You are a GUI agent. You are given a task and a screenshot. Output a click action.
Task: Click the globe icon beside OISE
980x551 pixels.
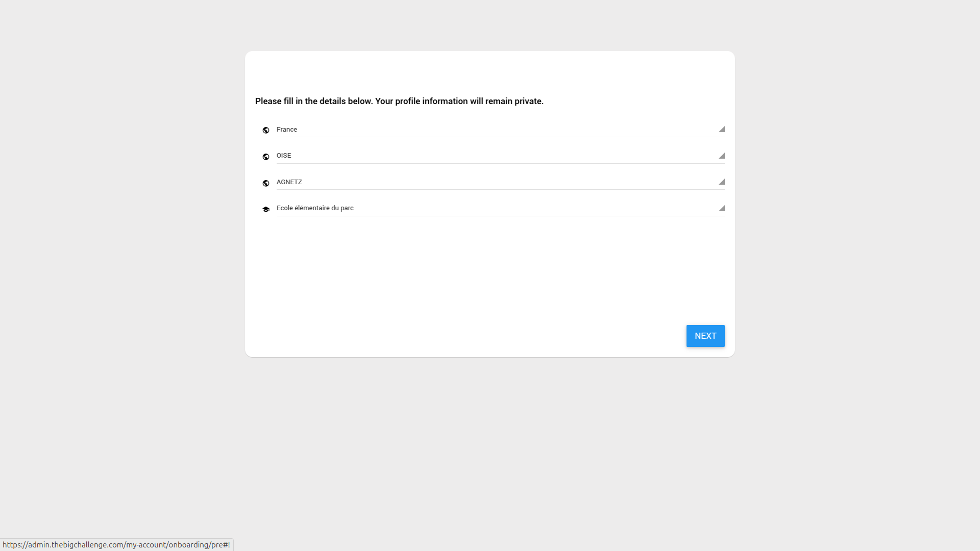pyautogui.click(x=266, y=157)
